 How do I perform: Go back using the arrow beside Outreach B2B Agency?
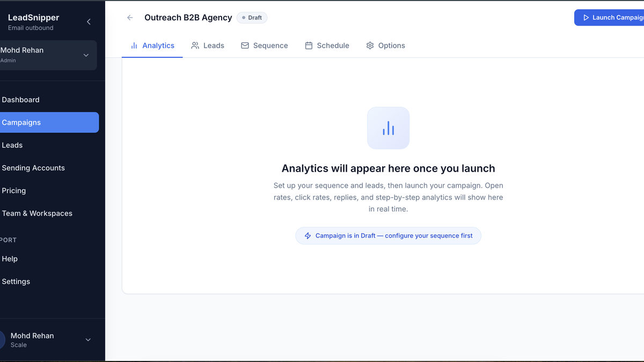[x=130, y=18]
